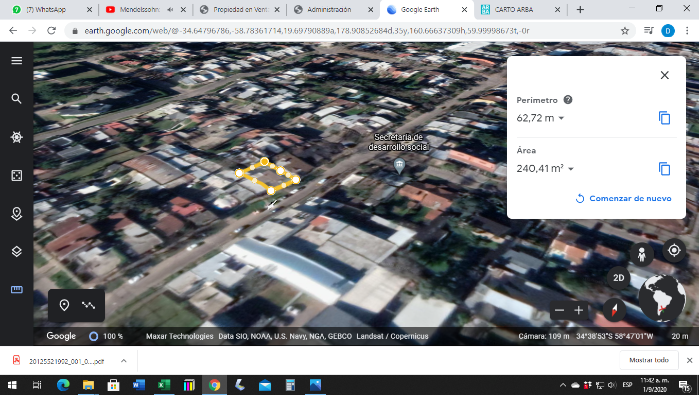Click Mostrar todo downloads button
The image size is (699, 395).
(x=649, y=360)
